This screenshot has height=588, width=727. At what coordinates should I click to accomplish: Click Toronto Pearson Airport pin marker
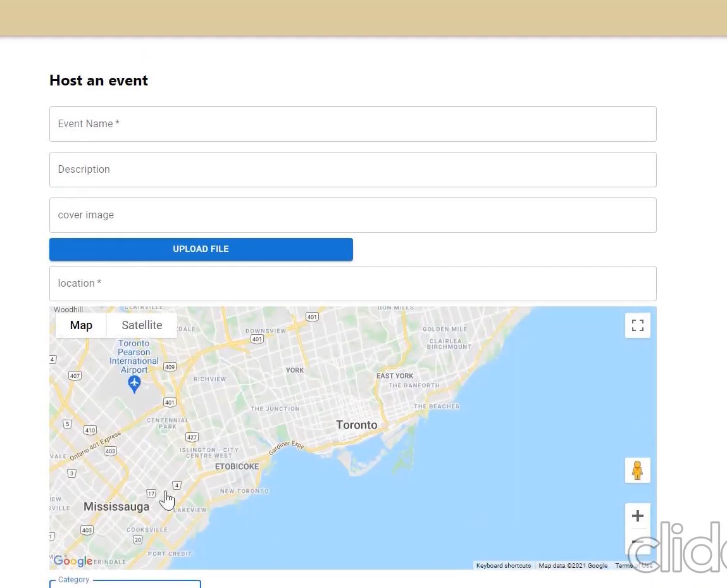click(x=135, y=384)
